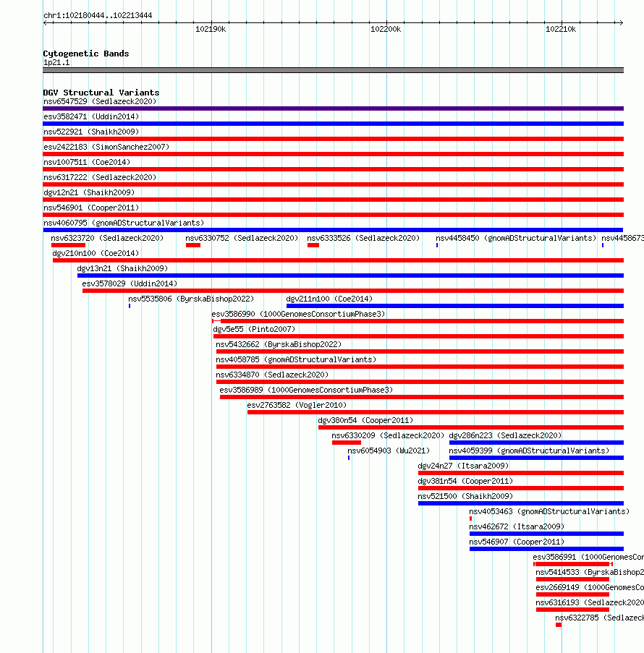Click the blue esv3582471 variant bar
The width and height of the screenshot is (644, 653).
click(x=333, y=124)
